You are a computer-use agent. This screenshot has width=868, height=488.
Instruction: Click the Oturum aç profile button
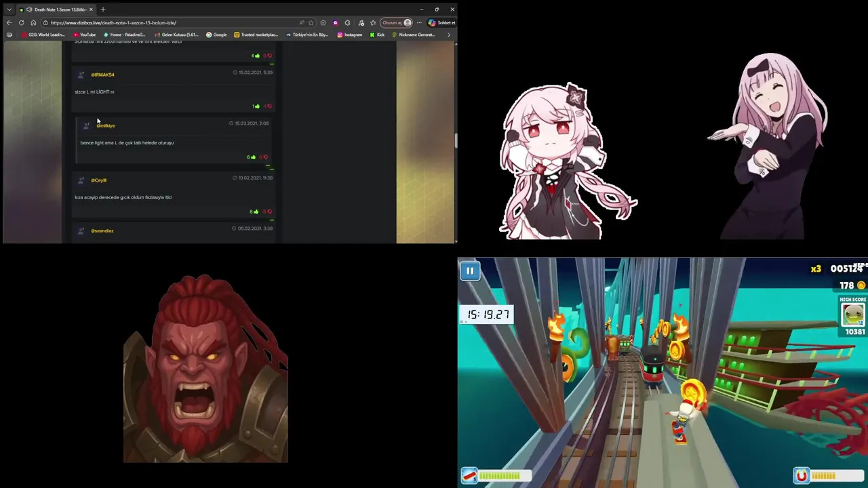pos(396,22)
